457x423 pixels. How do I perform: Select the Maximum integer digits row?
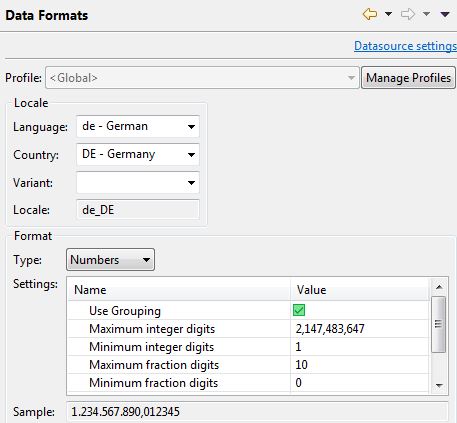coord(249,329)
